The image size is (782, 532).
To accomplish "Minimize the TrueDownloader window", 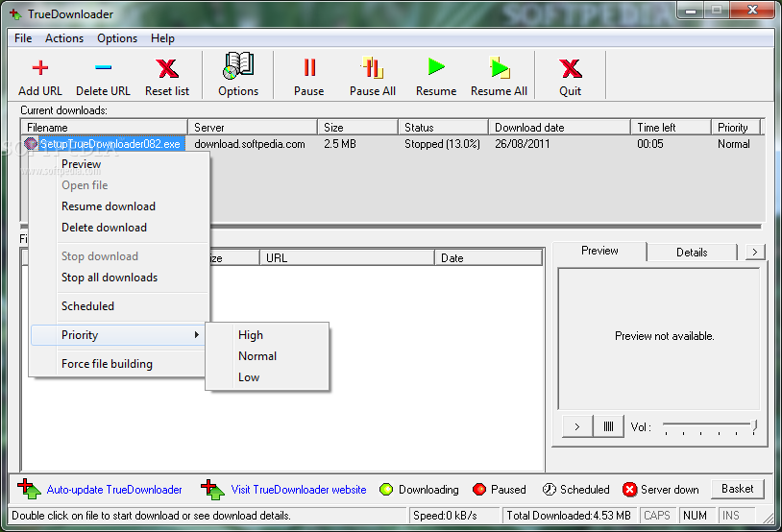I will [691, 10].
